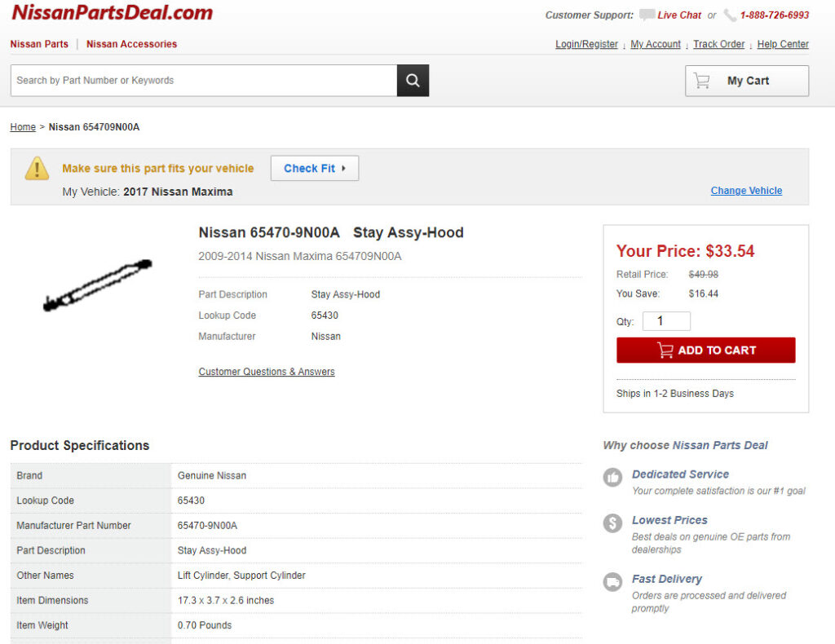Open the Login/Register link

pyautogui.click(x=586, y=44)
